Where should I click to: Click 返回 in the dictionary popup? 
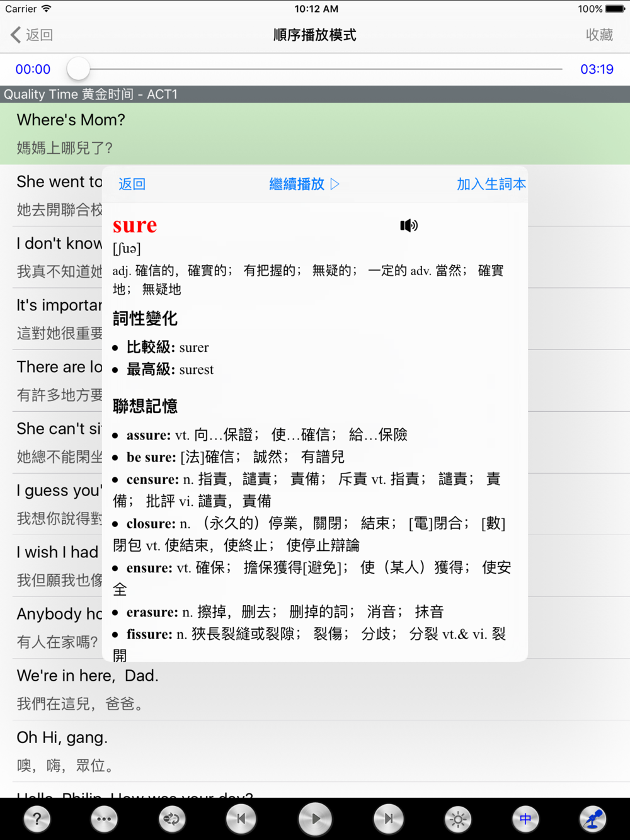click(132, 184)
